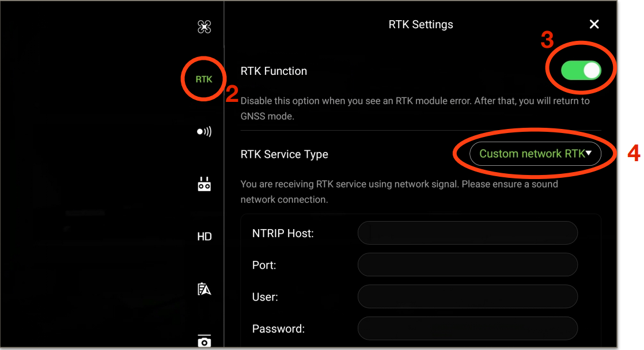Open the flight battery/map marker icon
Screen dimensions: 644x350
coord(204,290)
